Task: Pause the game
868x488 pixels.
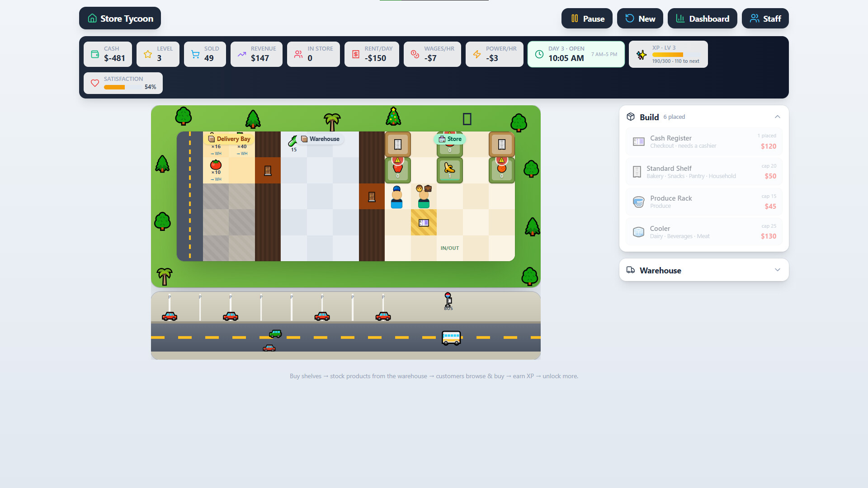Action: point(587,19)
